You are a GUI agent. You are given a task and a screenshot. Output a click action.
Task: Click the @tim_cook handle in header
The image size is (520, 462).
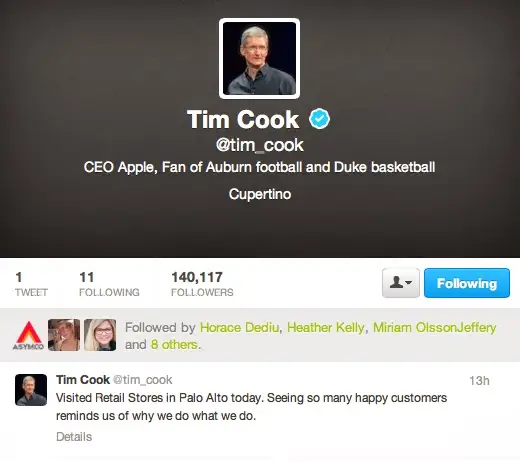pyautogui.click(x=260, y=145)
